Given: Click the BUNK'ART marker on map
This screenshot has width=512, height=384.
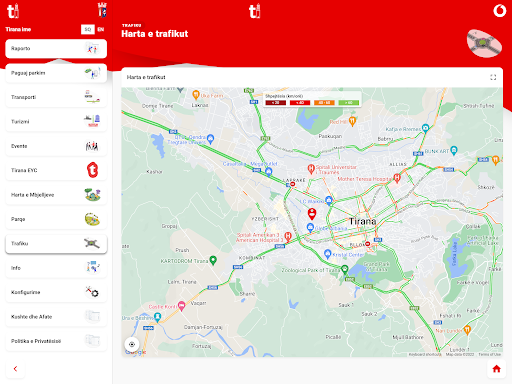Looking at the screenshot, I should point(454,151).
